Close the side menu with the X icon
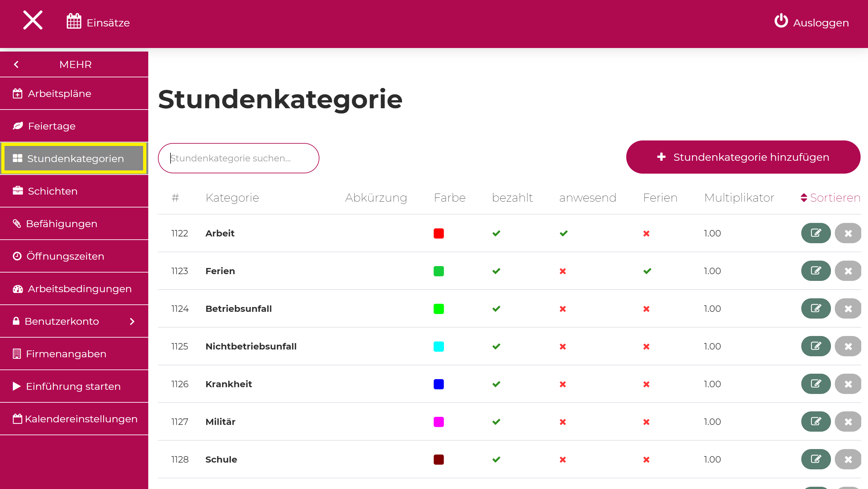This screenshot has width=868, height=489. 33,20
